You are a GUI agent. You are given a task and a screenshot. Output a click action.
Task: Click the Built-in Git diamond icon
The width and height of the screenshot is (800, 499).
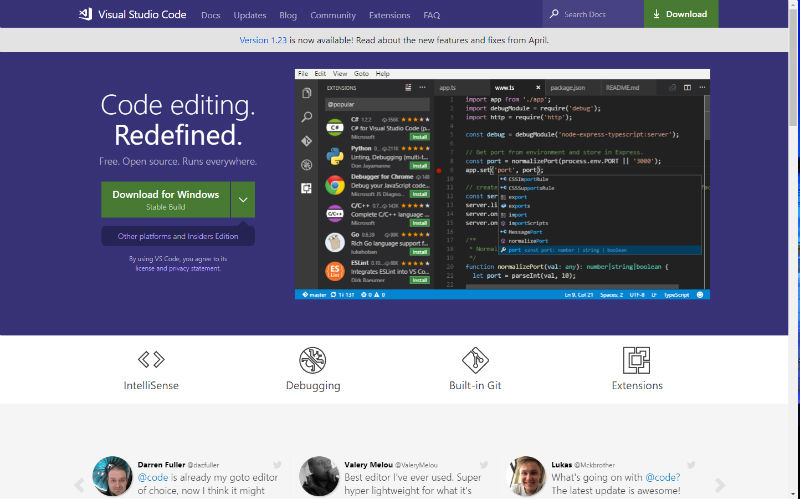(x=475, y=360)
